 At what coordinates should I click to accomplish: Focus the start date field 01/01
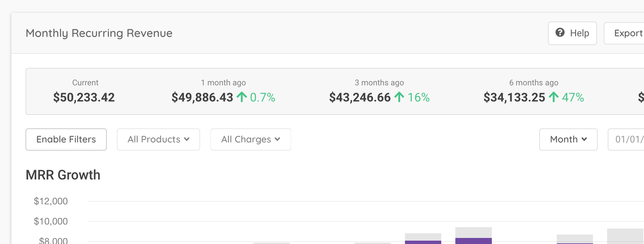pyautogui.click(x=628, y=139)
